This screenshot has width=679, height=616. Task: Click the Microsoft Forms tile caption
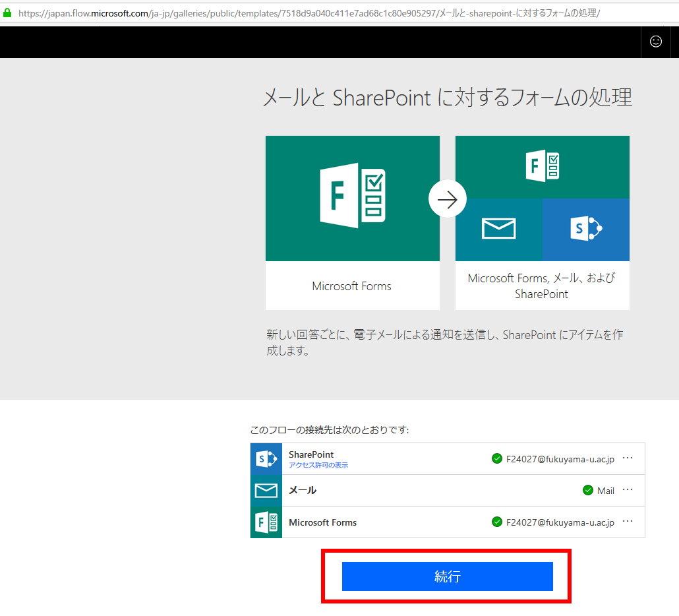pyautogui.click(x=351, y=286)
